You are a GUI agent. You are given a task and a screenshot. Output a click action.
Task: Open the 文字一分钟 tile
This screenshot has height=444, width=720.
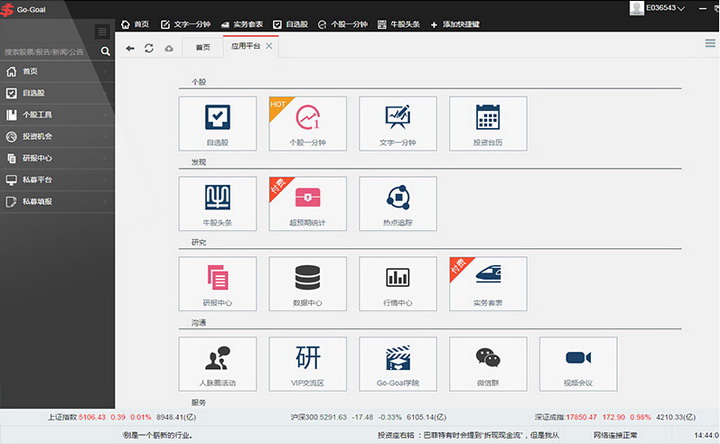pos(398,124)
